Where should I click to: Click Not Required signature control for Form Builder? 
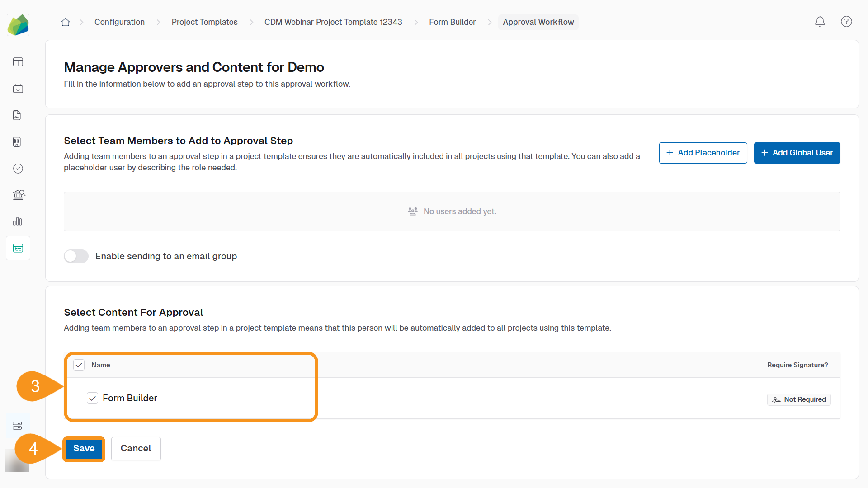pos(799,399)
